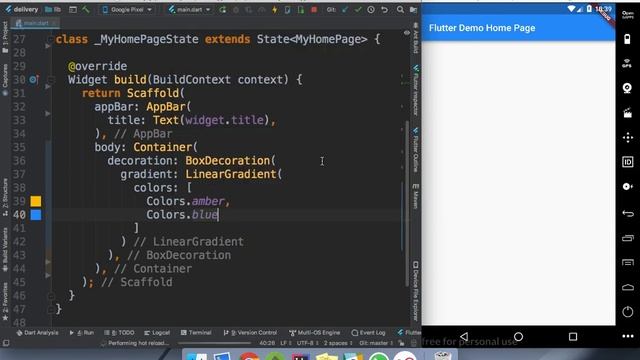This screenshot has width=640, height=360.
Task: Click fold end marker on line 47
Action: coord(51,309)
